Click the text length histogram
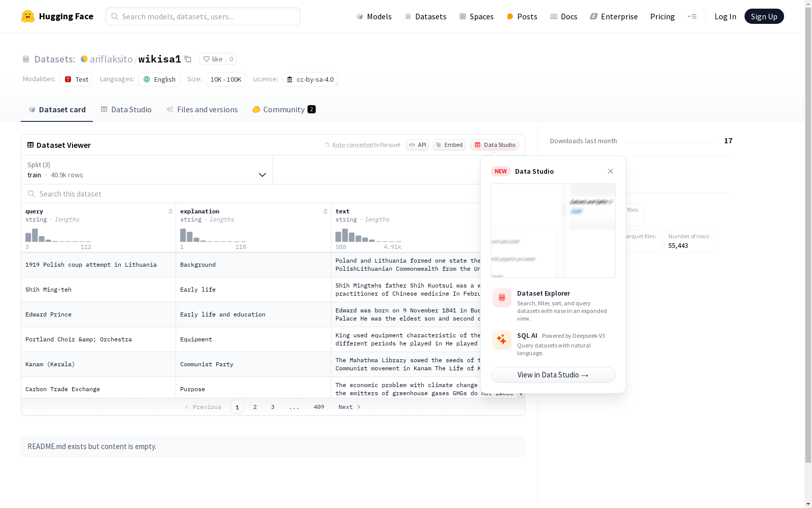Viewport: 812px width, 508px height. click(x=368, y=235)
